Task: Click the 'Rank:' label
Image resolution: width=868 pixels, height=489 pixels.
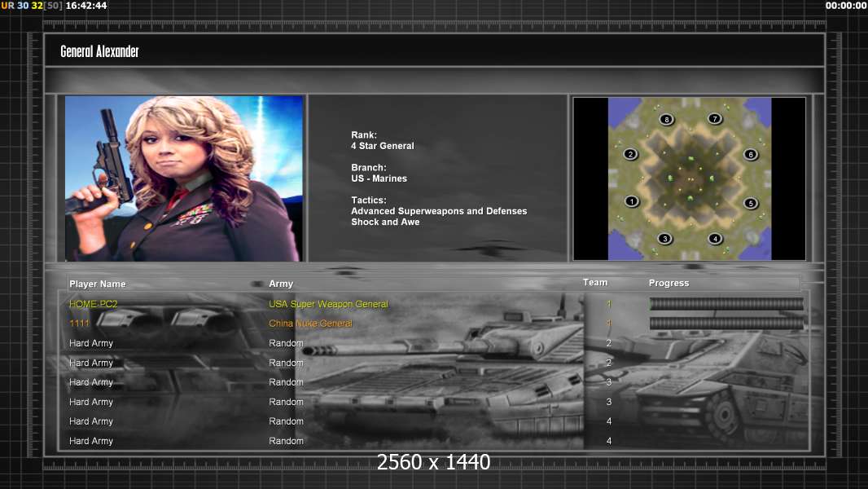Action: (x=364, y=134)
